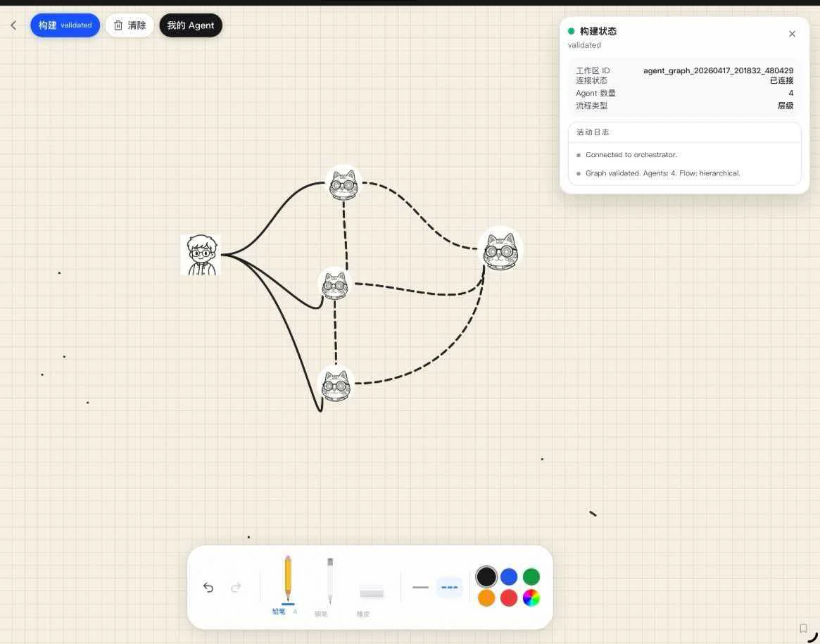Toggle the 构建 validated build status pill
820x644 pixels.
coord(65,25)
